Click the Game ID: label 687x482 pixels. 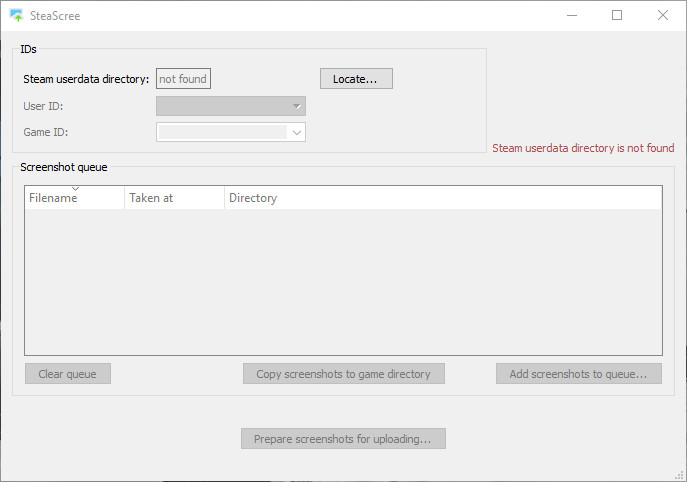pyautogui.click(x=46, y=132)
